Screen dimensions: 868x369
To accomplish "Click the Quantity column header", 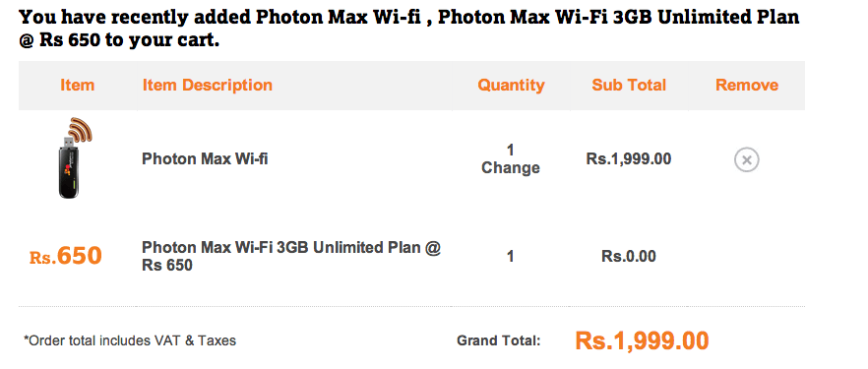I will coord(511,86).
